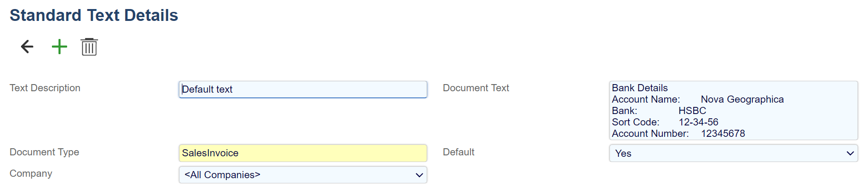The width and height of the screenshot is (868, 191).
Task: Click the Document Text label
Action: point(476,88)
